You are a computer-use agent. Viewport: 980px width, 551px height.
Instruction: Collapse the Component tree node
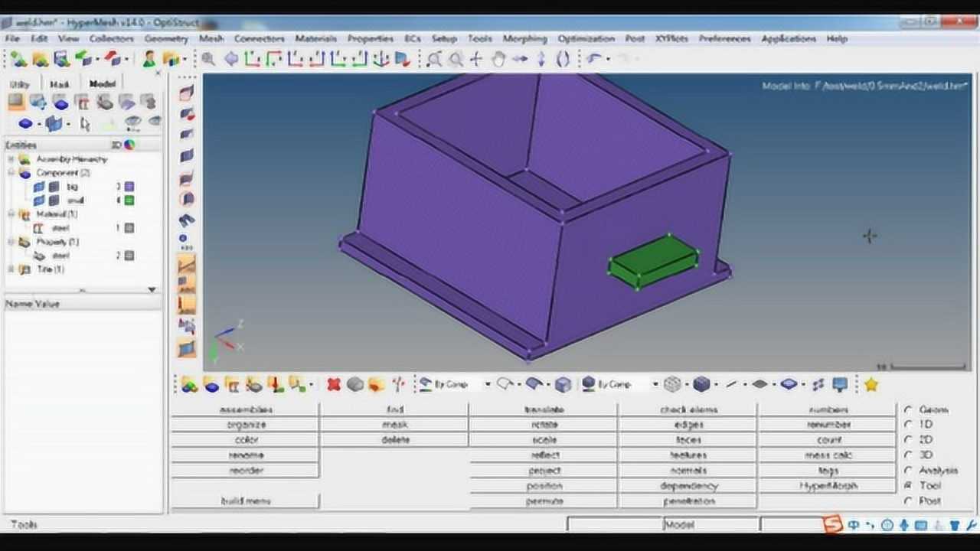point(11,173)
